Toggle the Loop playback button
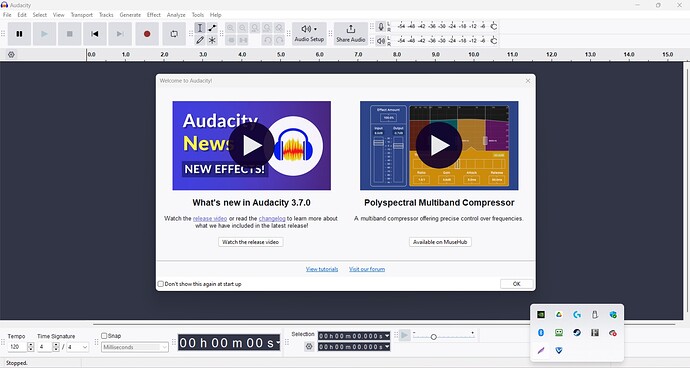This screenshot has width=690, height=368. 174,34
